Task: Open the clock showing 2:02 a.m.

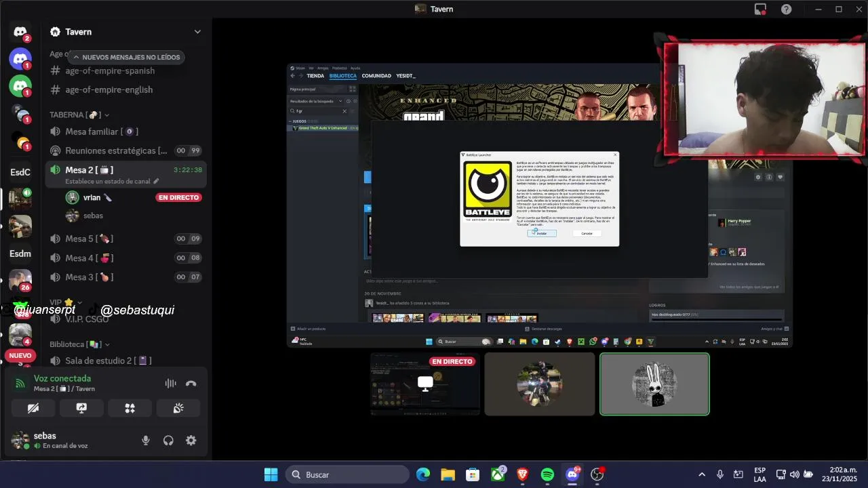Action: click(x=840, y=474)
